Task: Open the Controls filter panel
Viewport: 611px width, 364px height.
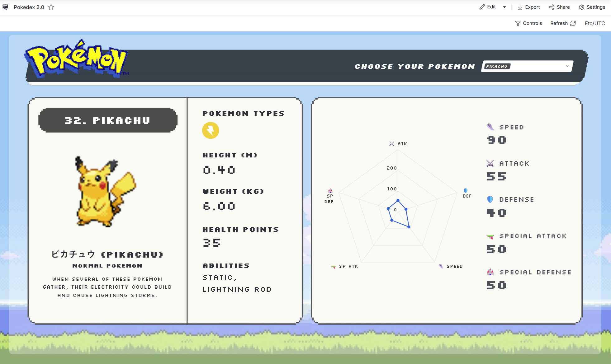Action: tap(528, 23)
